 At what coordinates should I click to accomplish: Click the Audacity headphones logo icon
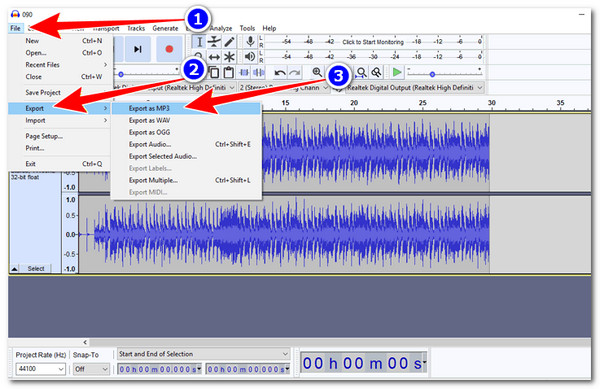click(15, 15)
